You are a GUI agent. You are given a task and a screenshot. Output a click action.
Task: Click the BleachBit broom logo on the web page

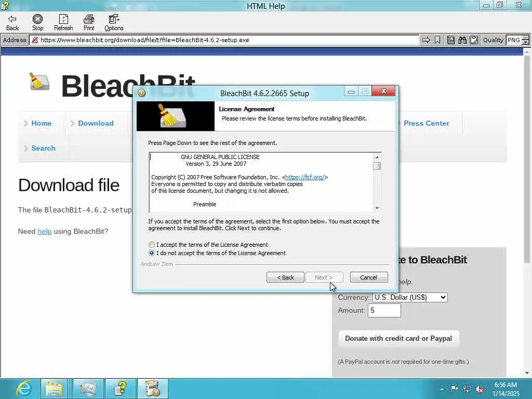39,82
